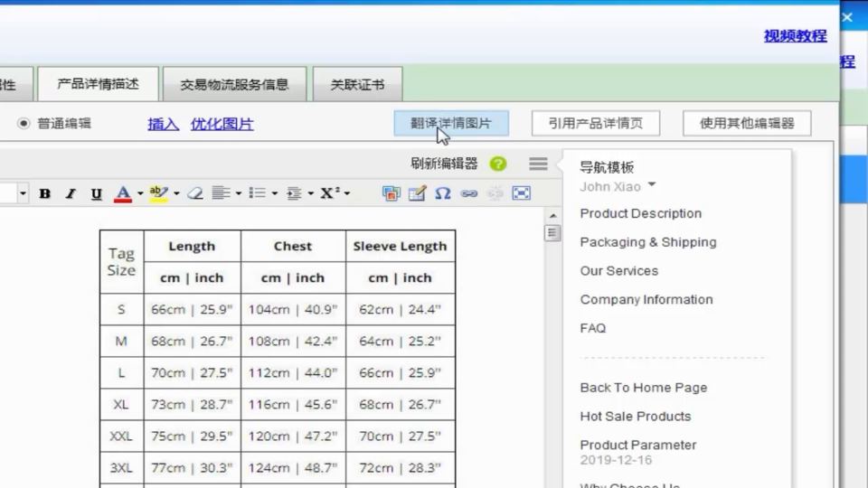
Task: Select Hot Sale Products item
Action: click(636, 417)
